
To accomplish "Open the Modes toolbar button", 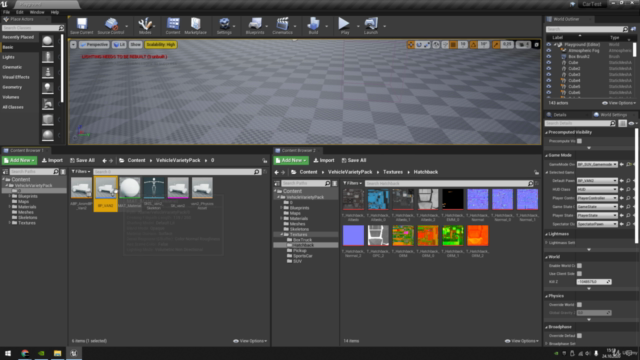I will [145, 26].
